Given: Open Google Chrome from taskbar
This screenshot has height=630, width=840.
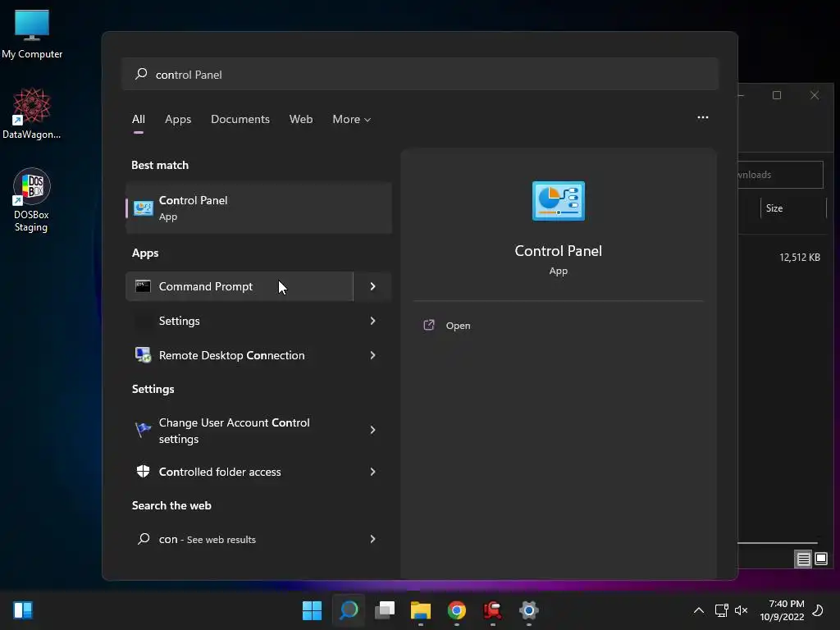Looking at the screenshot, I should [457, 610].
